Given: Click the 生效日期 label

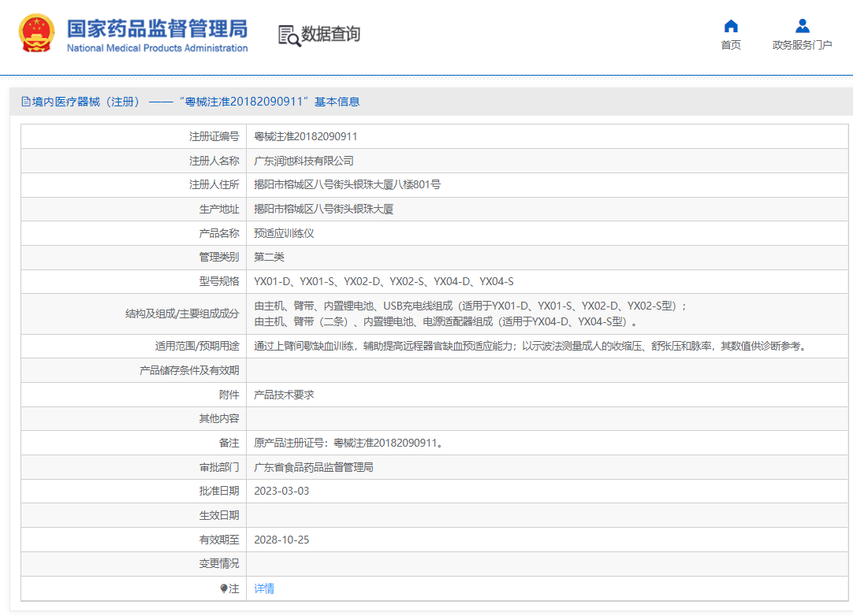Looking at the screenshot, I should [218, 515].
